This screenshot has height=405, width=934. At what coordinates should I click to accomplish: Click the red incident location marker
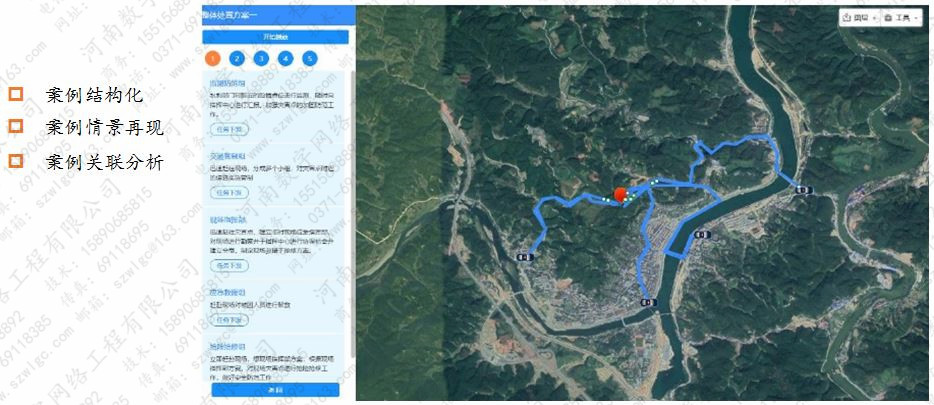click(620, 195)
